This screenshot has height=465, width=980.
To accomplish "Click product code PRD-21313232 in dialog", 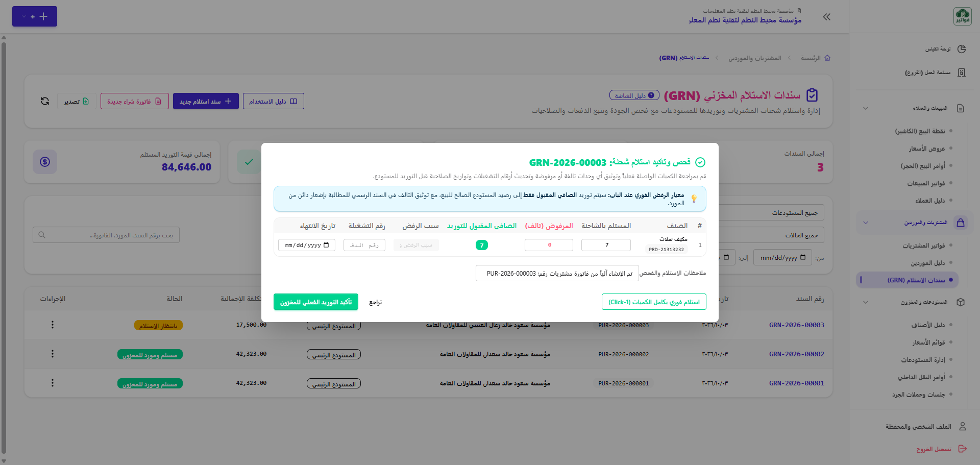I will [667, 250].
